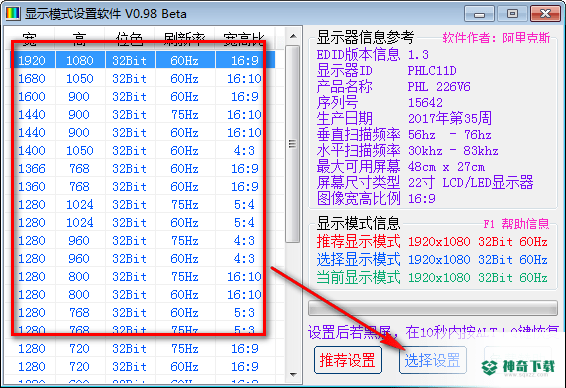The width and height of the screenshot is (566, 388).
Task: Click the 显示器信息参考 group title
Action: 365,37
